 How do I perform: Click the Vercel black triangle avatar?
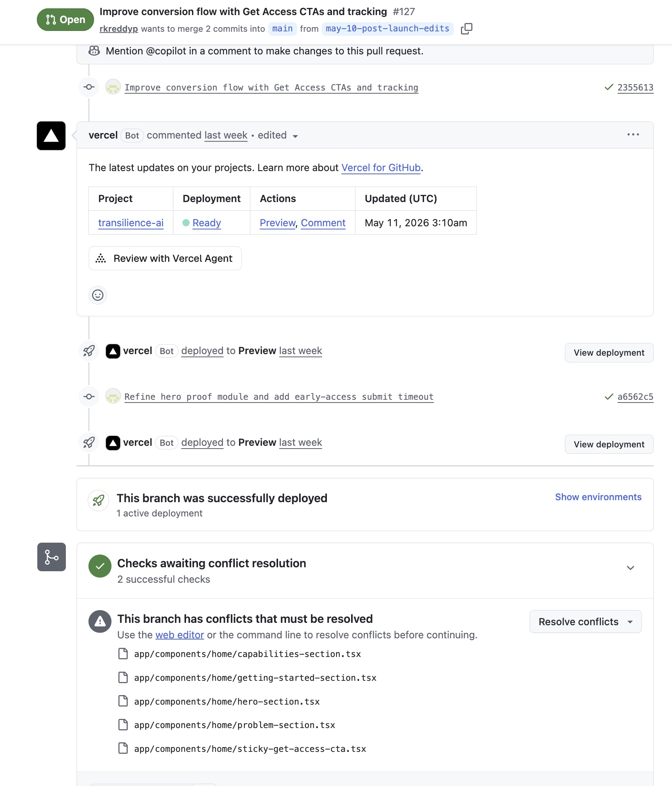tap(51, 136)
